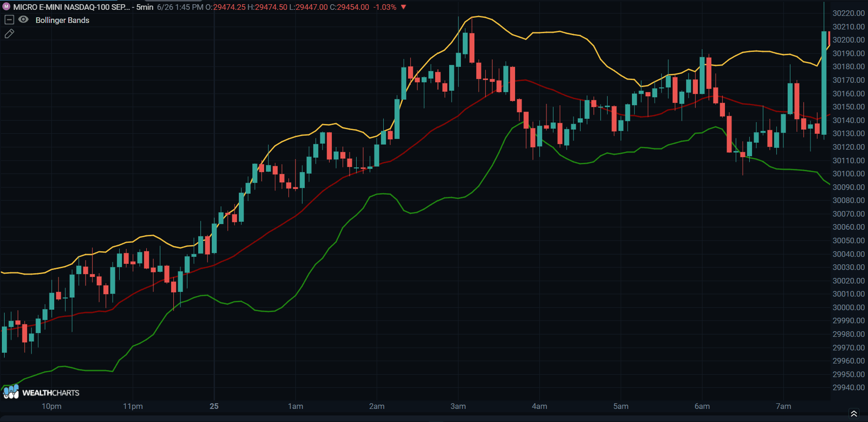Click the MICRO E-MINI NASDAQ-100 SEP symbol title
The width and height of the screenshot is (868, 422).
(72, 7)
